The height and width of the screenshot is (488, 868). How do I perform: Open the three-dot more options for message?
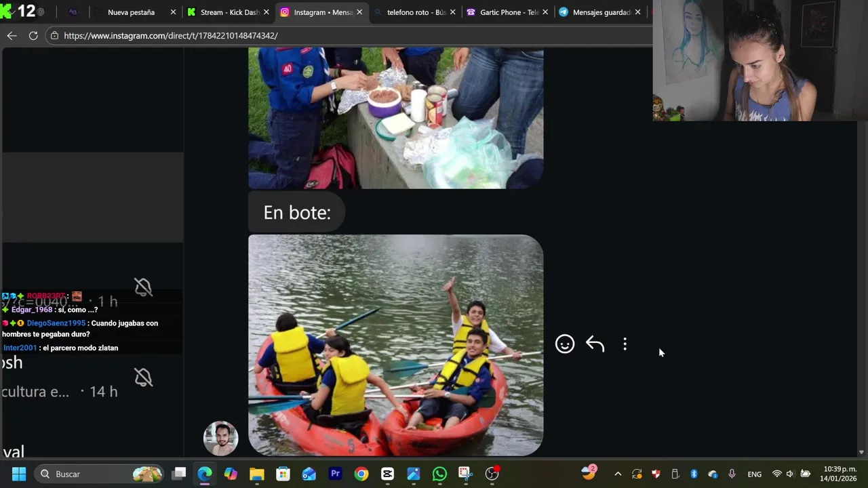click(625, 344)
